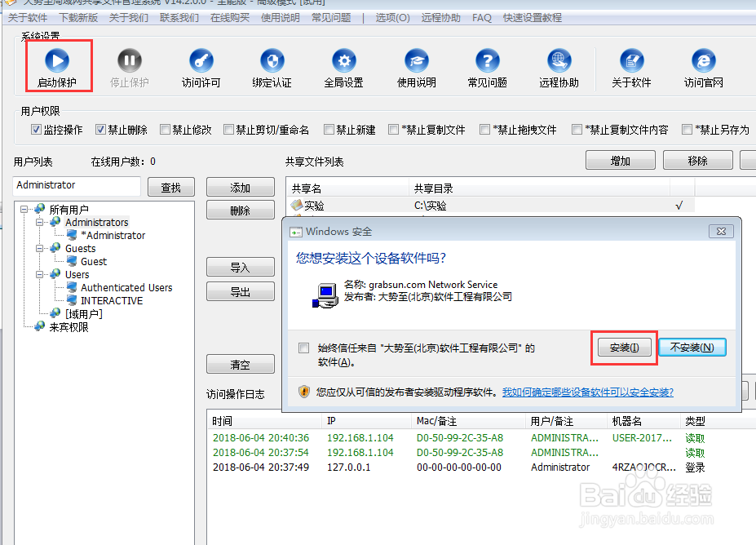This screenshot has width=756, height=545.
Task: Click the 删除 user button
Action: [x=240, y=210]
